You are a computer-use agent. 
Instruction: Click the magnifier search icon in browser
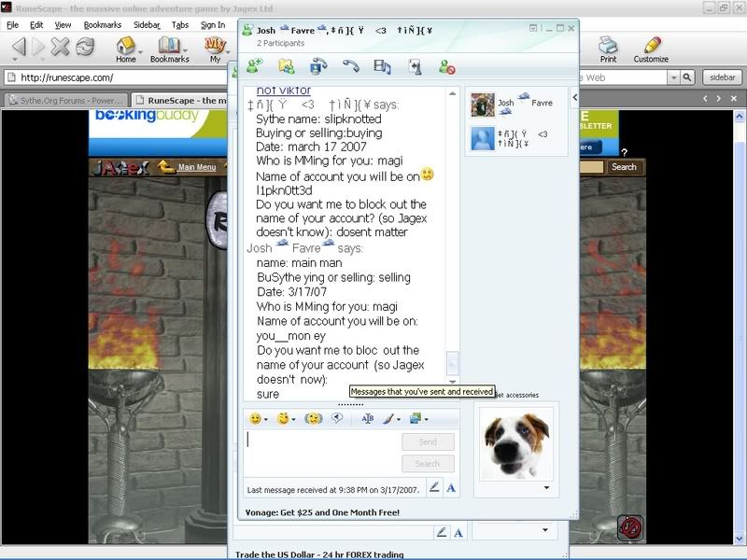click(x=687, y=77)
